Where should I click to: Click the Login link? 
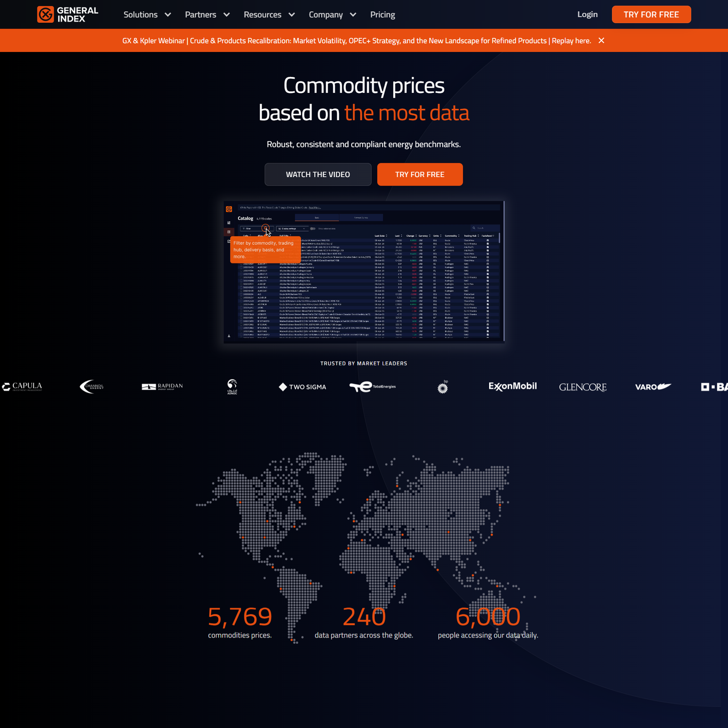(587, 15)
